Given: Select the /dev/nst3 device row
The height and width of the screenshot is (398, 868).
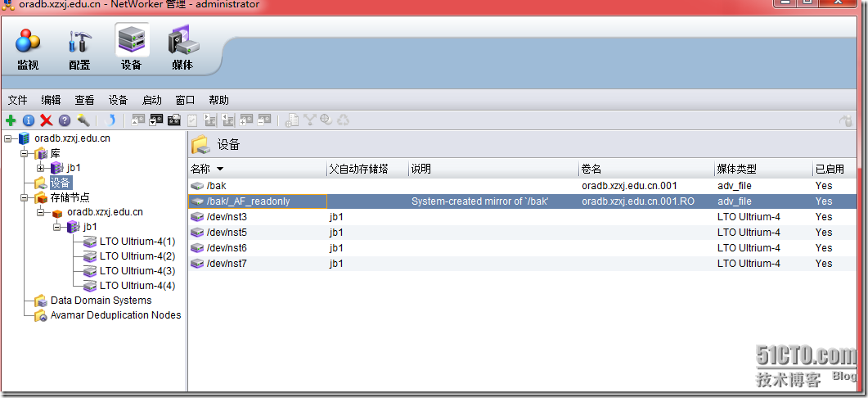Looking at the screenshot, I should pyautogui.click(x=523, y=217).
